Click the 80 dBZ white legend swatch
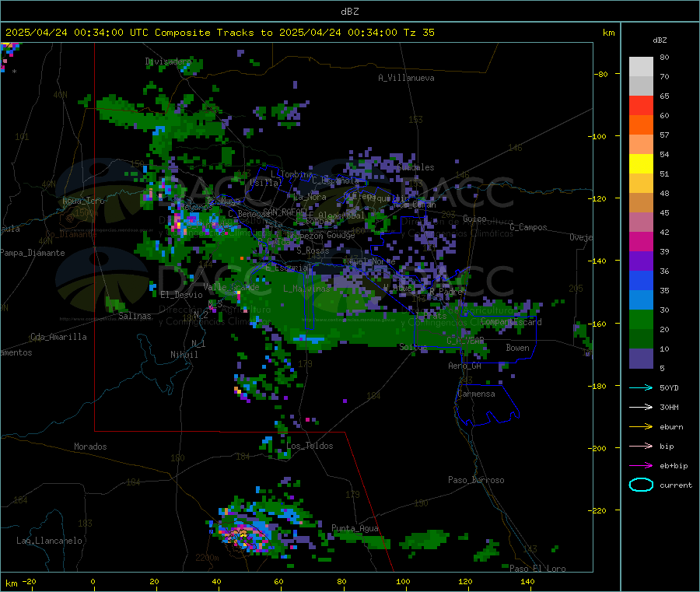The image size is (700, 592). tap(641, 67)
